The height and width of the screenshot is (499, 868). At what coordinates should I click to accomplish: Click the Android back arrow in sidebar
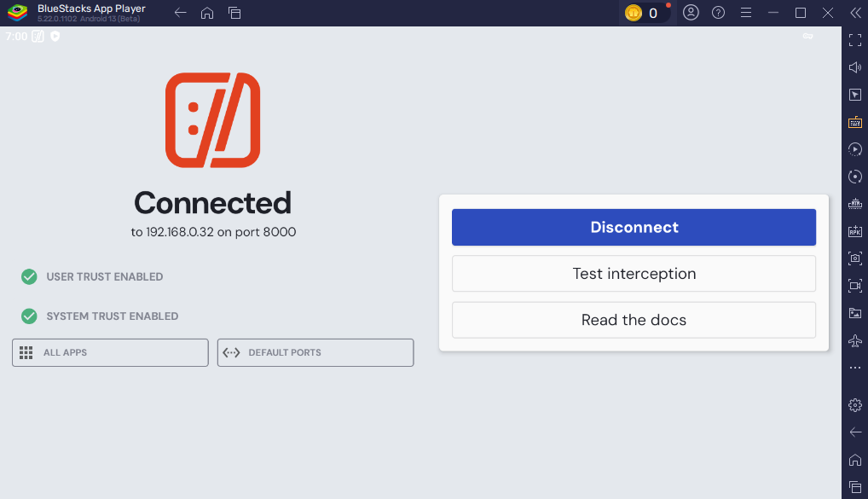pyautogui.click(x=855, y=432)
